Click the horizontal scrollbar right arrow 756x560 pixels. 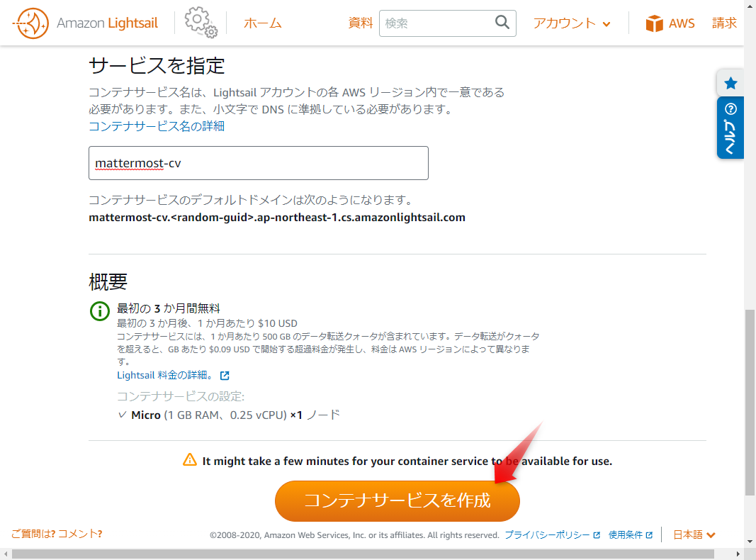[x=738, y=554]
